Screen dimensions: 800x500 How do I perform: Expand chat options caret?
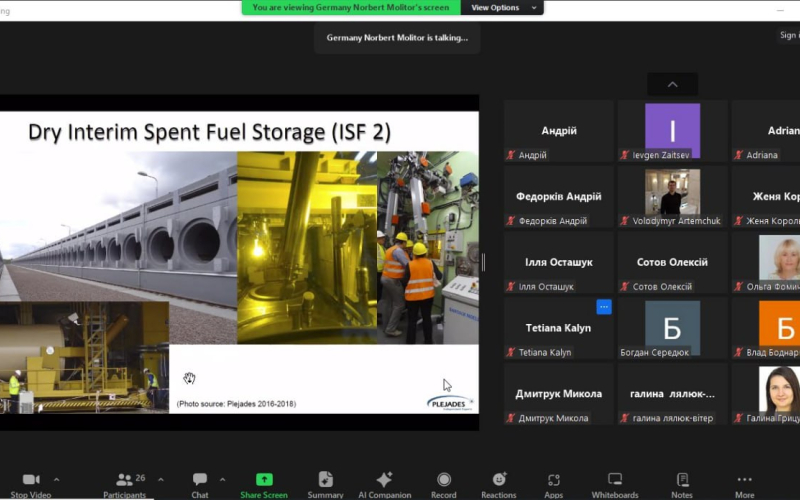pyautogui.click(x=222, y=480)
